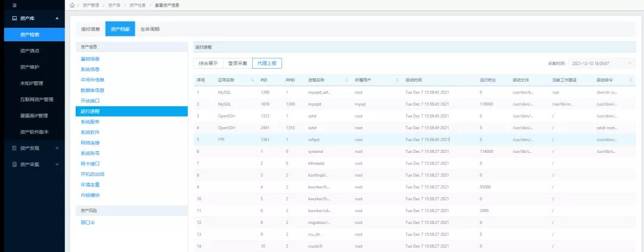Screen dimensions: 644x252
Task: Select the 代理上报 view button
Action: coord(267,63)
